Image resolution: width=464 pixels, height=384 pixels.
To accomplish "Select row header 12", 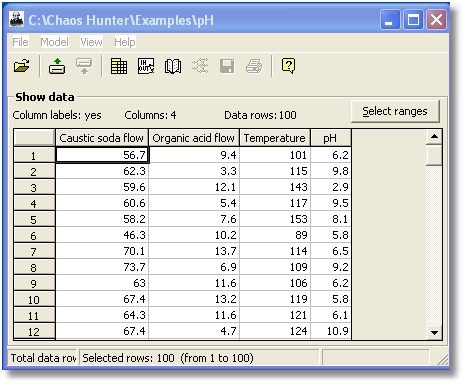I will click(34, 331).
